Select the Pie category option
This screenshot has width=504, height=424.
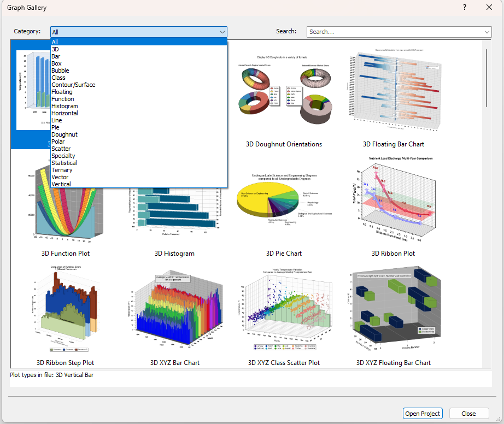(55, 127)
